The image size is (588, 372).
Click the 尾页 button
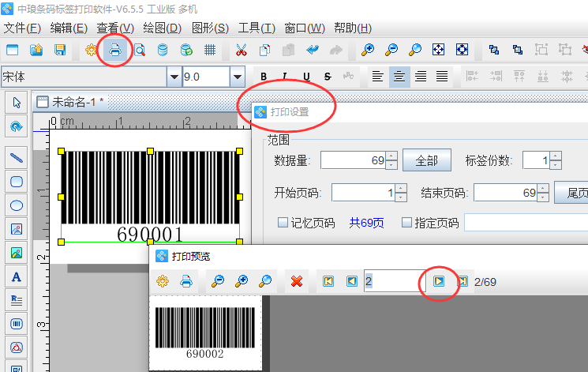(x=575, y=193)
